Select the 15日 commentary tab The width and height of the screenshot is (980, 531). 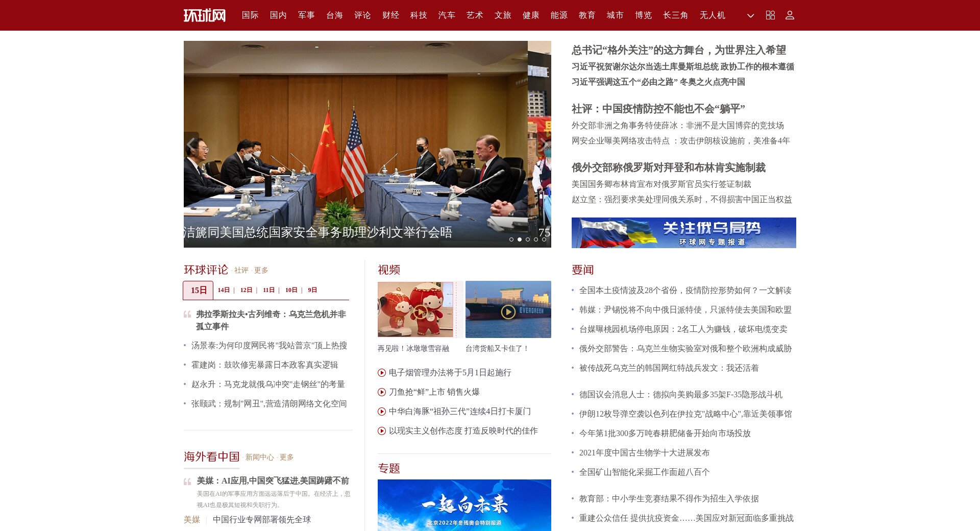[199, 291]
